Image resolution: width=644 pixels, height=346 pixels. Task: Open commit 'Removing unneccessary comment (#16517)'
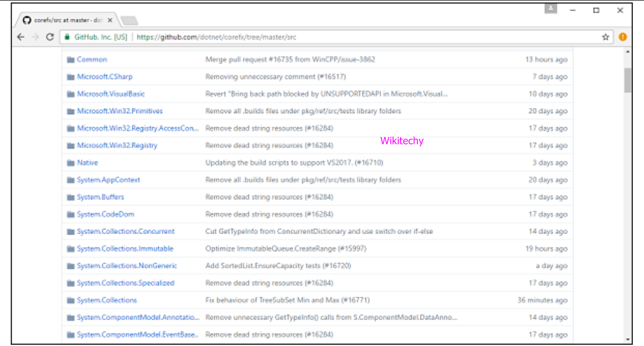tap(275, 77)
